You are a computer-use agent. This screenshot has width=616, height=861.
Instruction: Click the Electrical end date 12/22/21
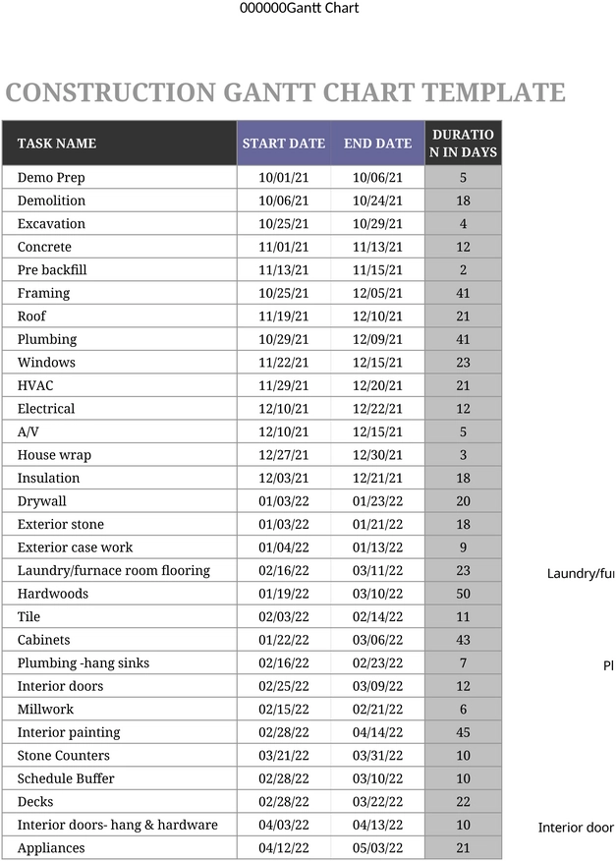pos(377,409)
